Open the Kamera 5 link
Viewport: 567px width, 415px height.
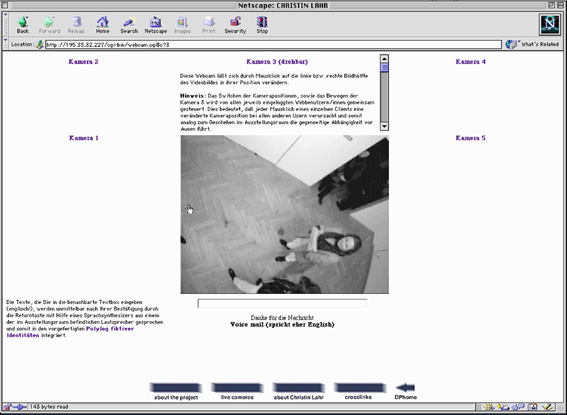pos(470,138)
